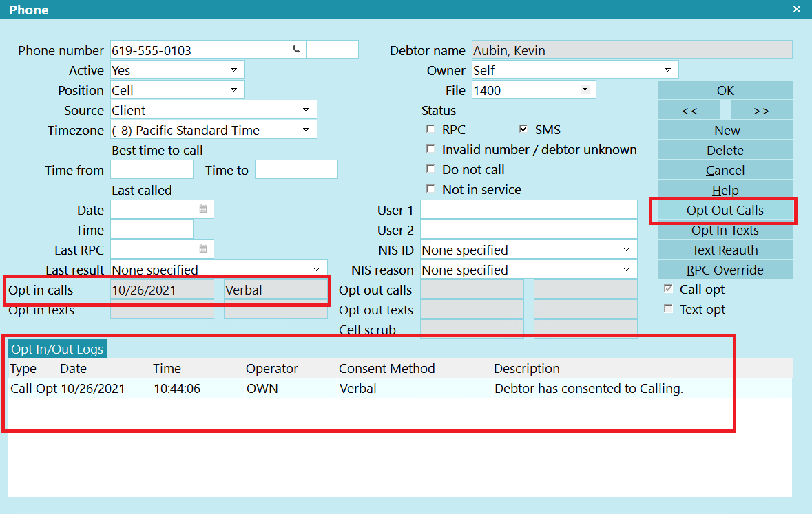Click the Opt Out Calls button
The image size is (812, 514).
pyautogui.click(x=725, y=210)
